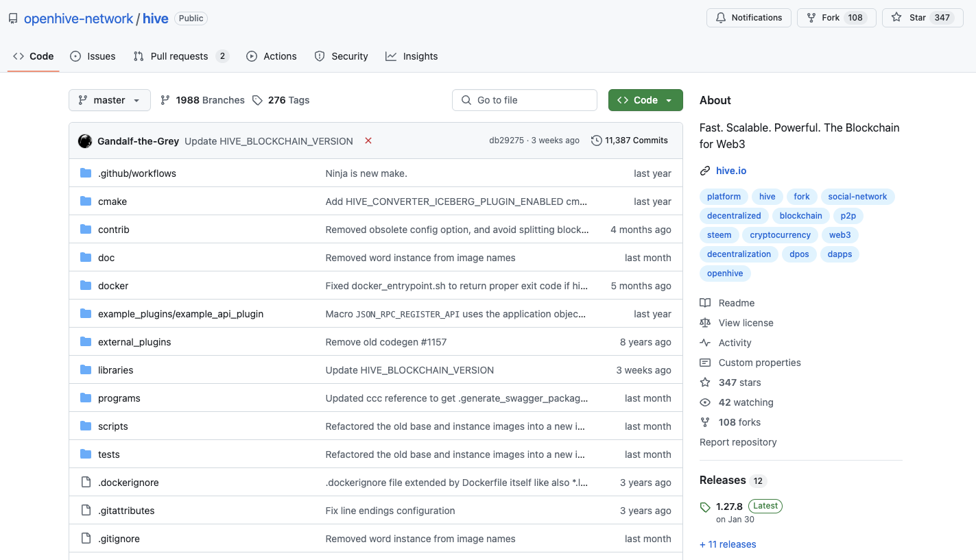Click the Activity pulse icon
This screenshot has width=976, height=560.
coord(705,343)
